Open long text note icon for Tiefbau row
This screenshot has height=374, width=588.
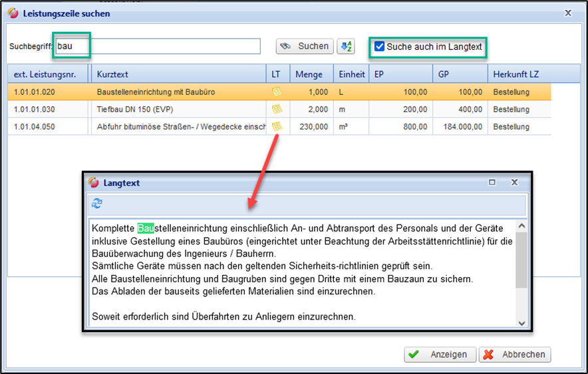276,109
